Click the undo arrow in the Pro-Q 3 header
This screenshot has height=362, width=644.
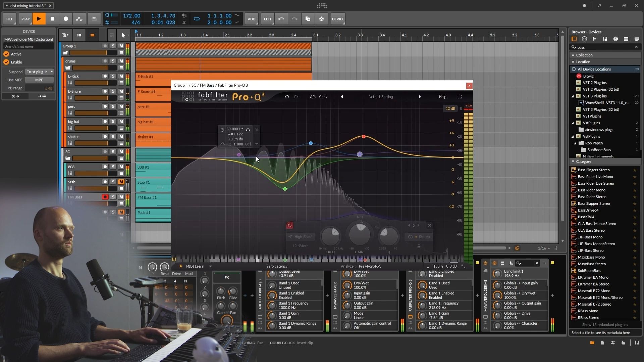[286, 97]
